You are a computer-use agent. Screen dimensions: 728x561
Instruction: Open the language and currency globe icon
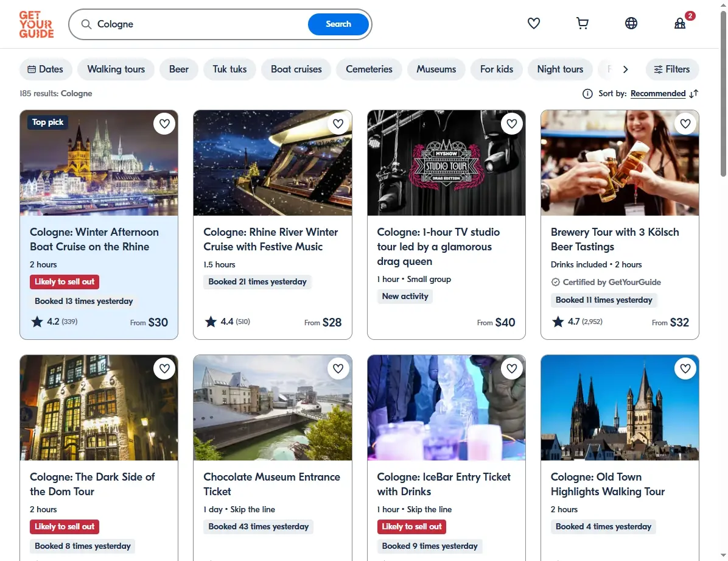pyautogui.click(x=631, y=23)
